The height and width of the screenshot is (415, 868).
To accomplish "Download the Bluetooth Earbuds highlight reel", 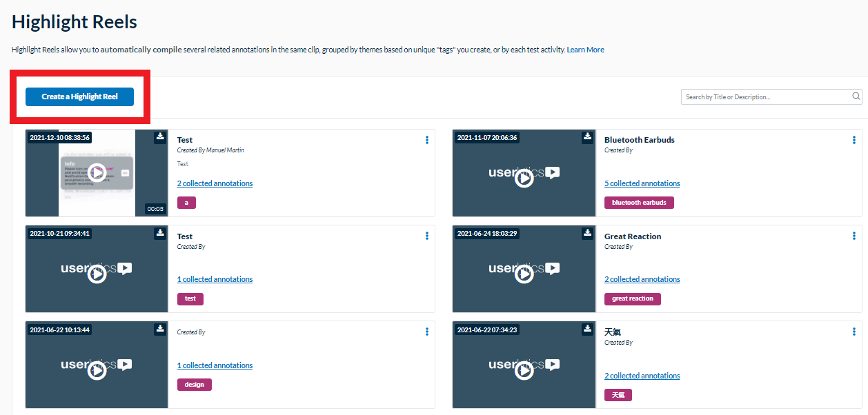I will [x=587, y=137].
